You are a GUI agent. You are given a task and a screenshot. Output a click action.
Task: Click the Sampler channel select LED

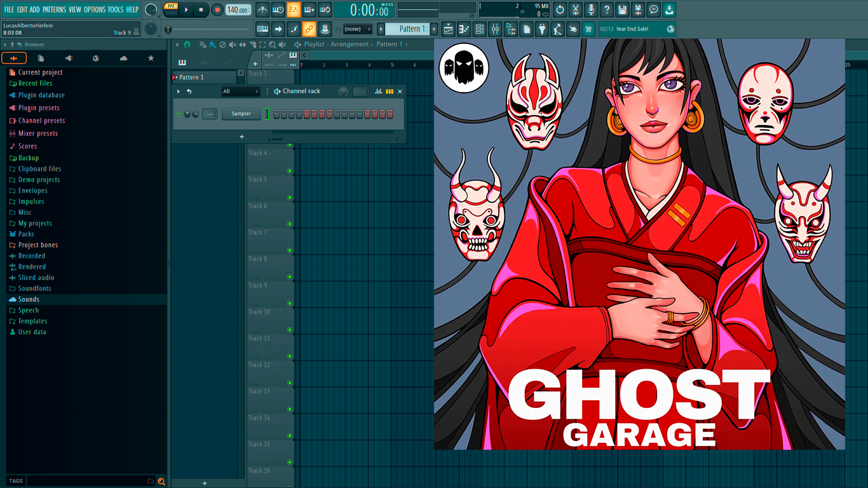[267, 114]
